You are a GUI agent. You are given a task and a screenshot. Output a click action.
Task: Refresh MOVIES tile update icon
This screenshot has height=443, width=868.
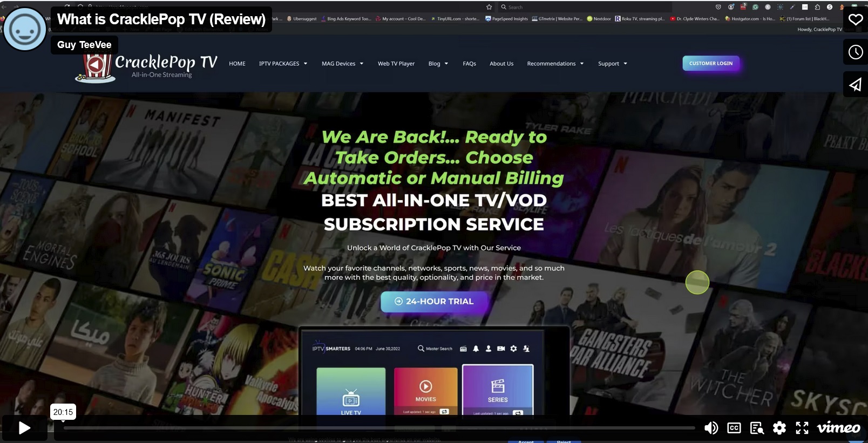coord(444,412)
